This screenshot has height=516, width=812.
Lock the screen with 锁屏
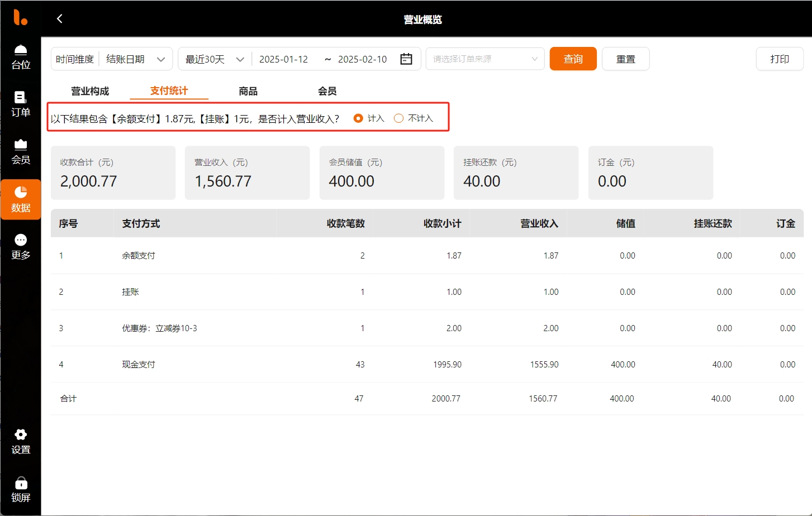tap(21, 490)
